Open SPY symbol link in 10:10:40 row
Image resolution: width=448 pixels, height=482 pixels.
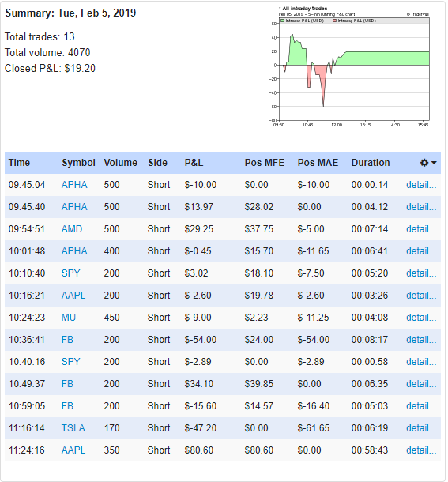click(71, 273)
